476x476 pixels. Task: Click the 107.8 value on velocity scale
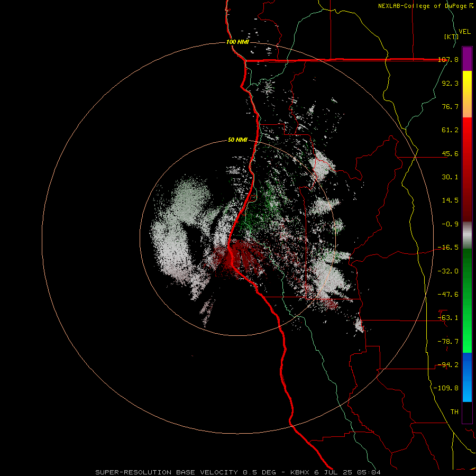[x=448, y=59]
